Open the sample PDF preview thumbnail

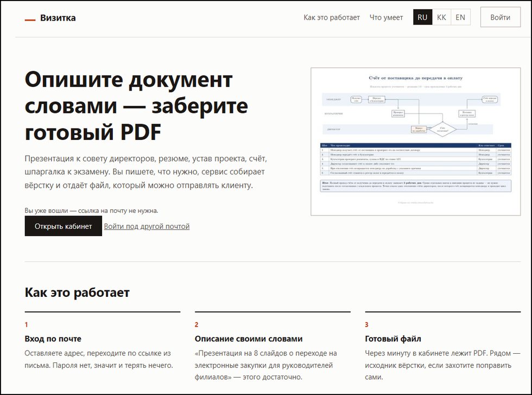click(x=416, y=142)
